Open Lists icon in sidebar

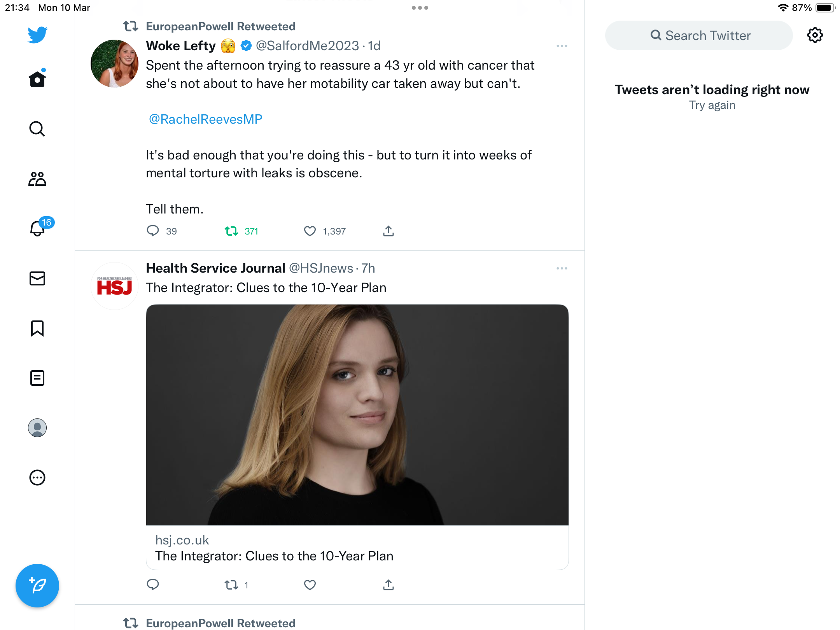point(37,378)
